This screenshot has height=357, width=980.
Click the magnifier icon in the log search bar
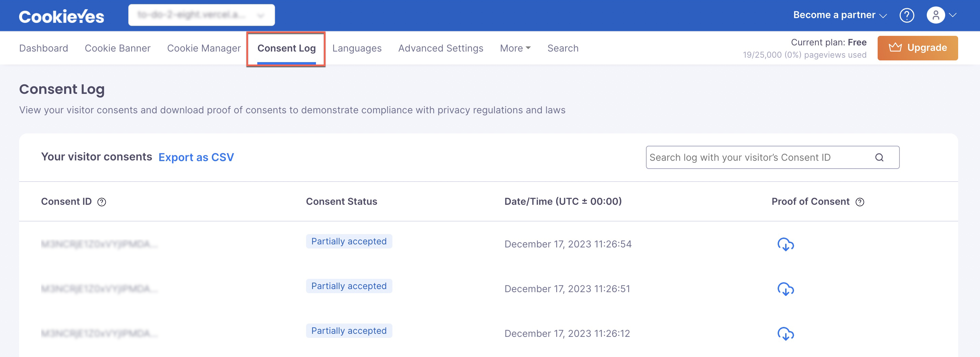click(879, 157)
